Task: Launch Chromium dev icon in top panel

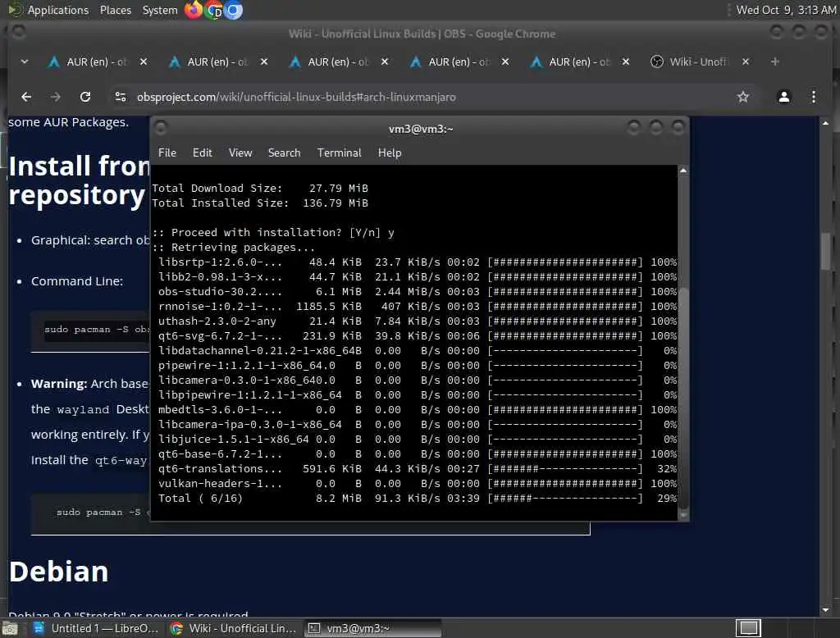Action: tap(214, 10)
